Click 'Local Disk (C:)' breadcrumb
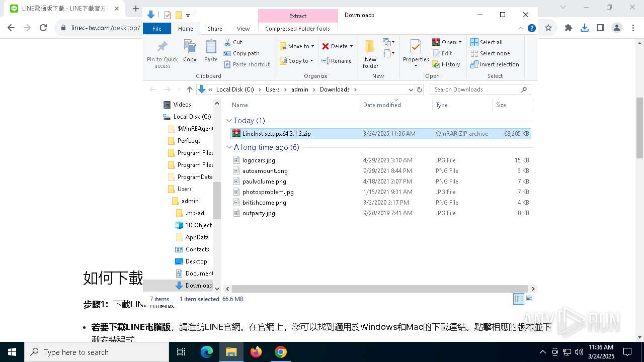 tap(235, 89)
